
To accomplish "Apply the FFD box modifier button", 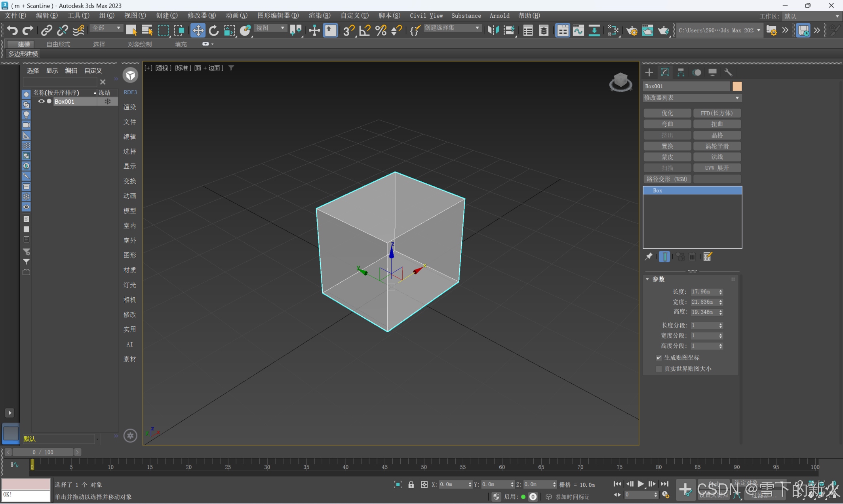I will coord(717,113).
